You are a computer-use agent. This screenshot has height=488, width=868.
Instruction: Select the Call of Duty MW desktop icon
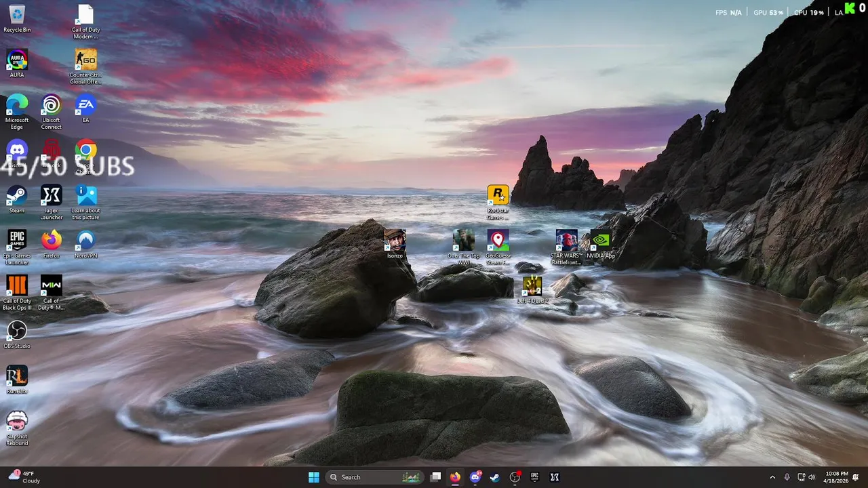coord(51,293)
